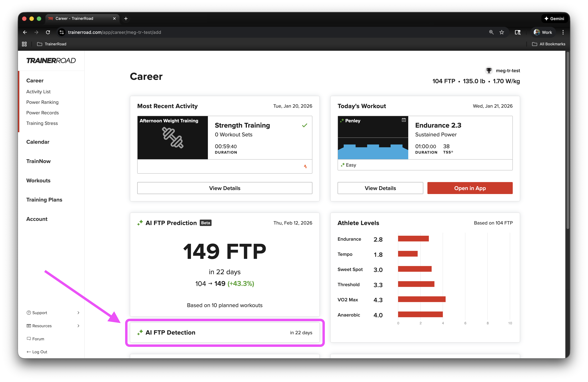Go to Account in the sidebar
The image size is (588, 382).
(x=37, y=219)
